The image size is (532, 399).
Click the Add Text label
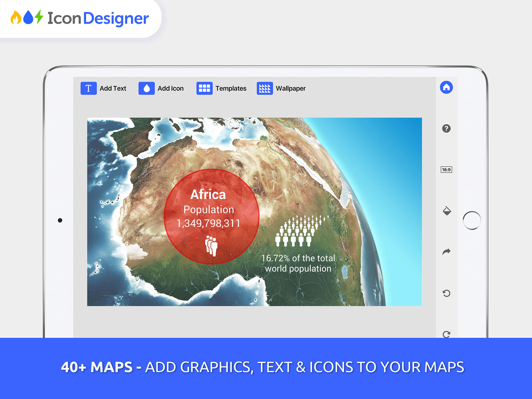click(x=113, y=88)
